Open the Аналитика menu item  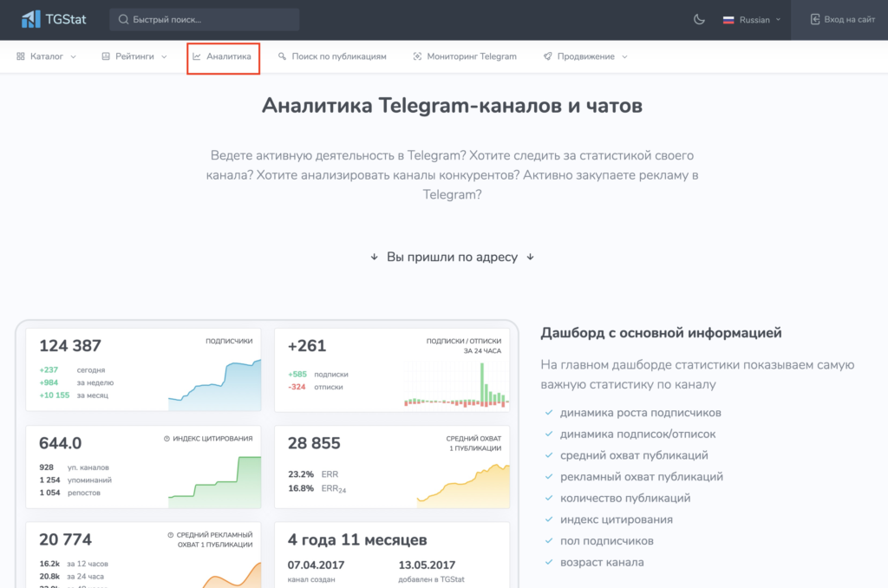(223, 56)
